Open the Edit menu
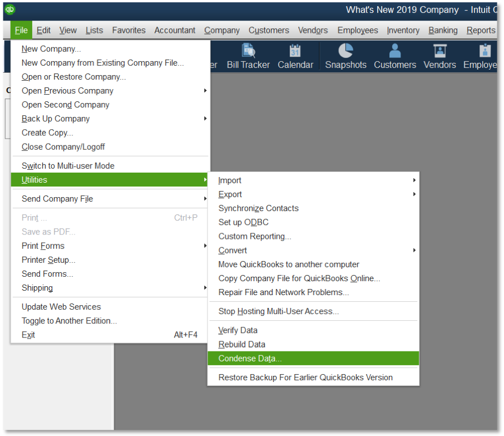Image resolution: width=504 pixels, height=436 pixels. 43,30
